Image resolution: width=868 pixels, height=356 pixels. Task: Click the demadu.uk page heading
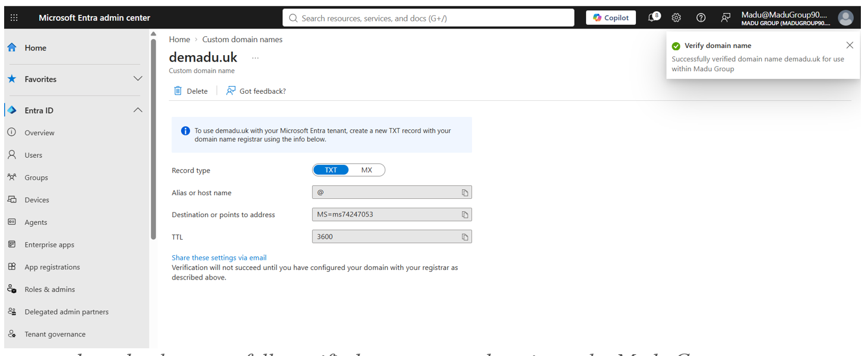pyautogui.click(x=203, y=57)
